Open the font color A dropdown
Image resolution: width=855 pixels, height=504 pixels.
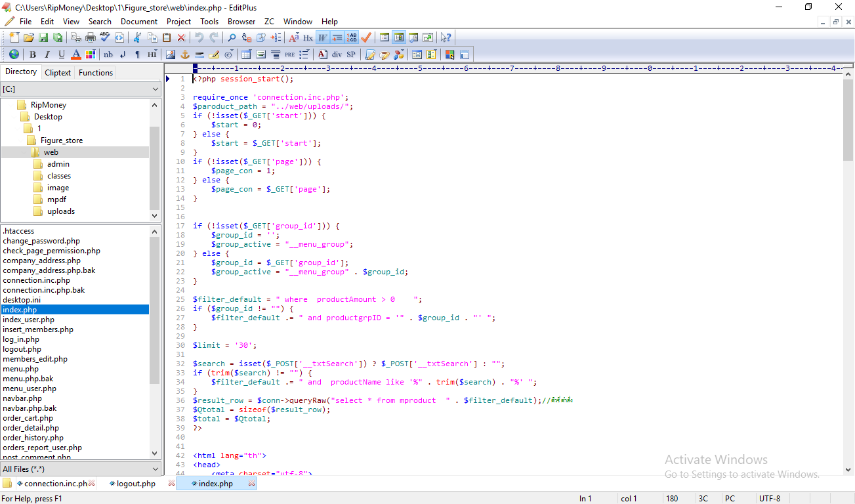(75, 54)
